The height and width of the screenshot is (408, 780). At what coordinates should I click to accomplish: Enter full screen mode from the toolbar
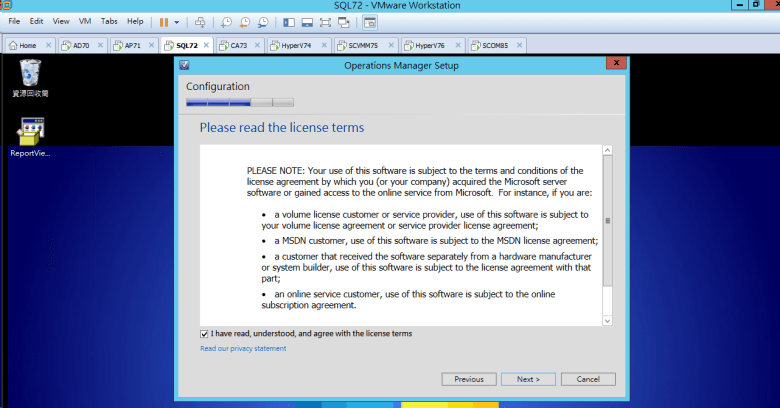pyautogui.click(x=327, y=21)
